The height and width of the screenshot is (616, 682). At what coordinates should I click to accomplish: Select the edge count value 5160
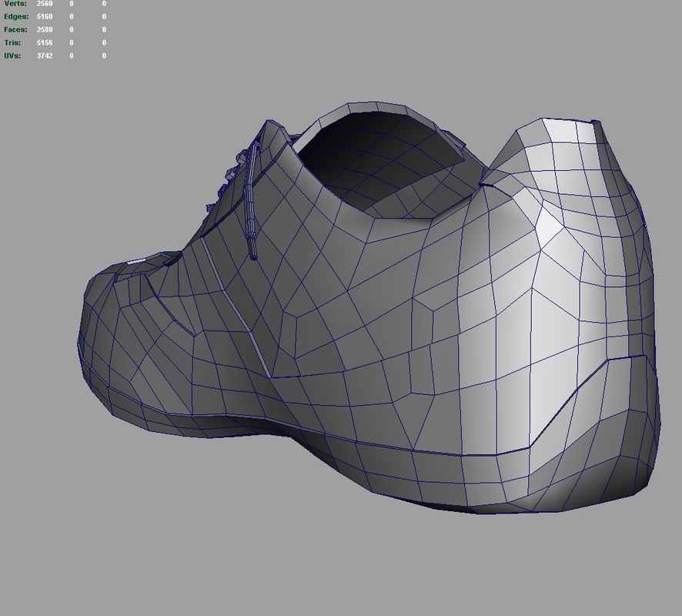pos(44,16)
